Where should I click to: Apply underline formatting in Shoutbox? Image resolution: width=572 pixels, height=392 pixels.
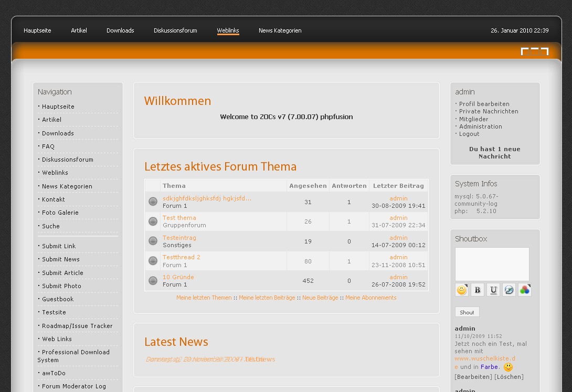click(493, 290)
